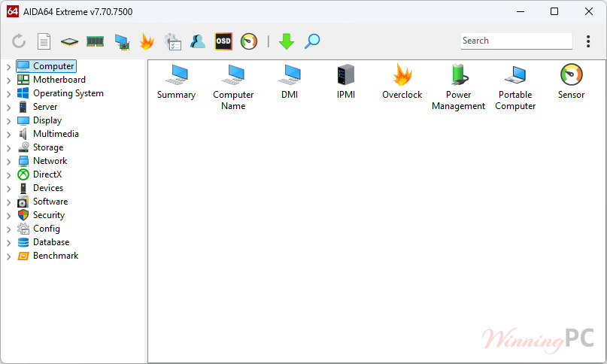Open the three-dot options menu

588,41
